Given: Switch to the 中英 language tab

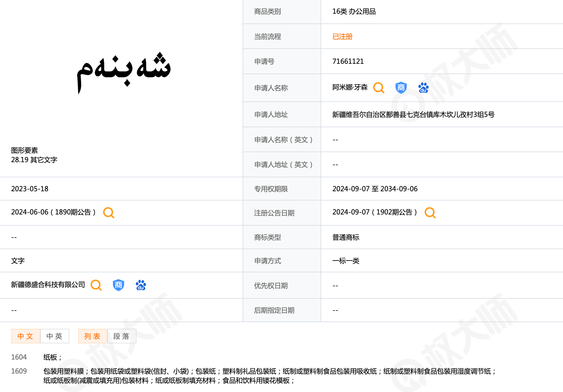Looking at the screenshot, I should 55,336.
